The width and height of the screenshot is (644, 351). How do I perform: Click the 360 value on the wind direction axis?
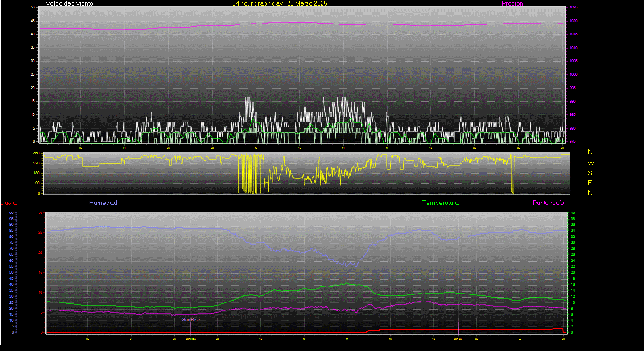36,153
